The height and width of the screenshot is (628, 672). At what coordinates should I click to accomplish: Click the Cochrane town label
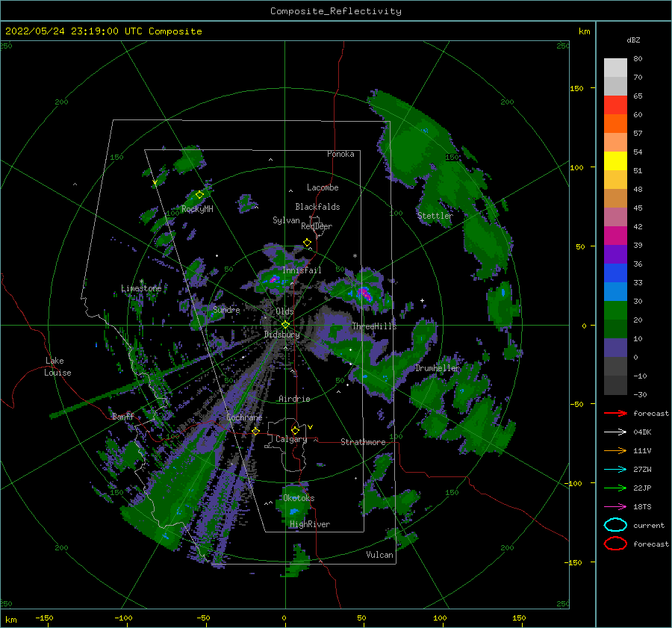244,417
